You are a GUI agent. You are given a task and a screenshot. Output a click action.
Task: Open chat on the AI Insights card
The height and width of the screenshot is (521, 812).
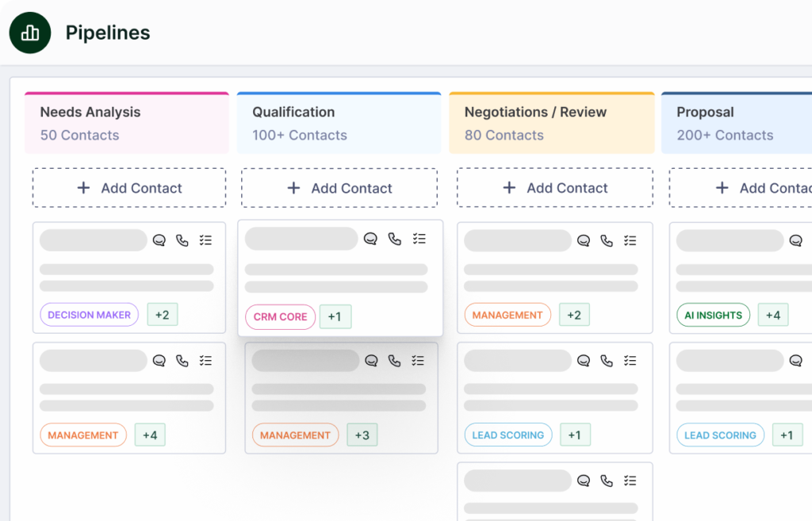click(x=796, y=240)
